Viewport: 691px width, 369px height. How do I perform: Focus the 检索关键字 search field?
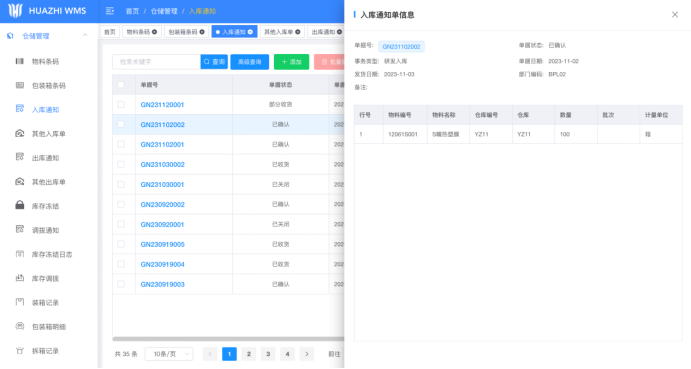pyautogui.click(x=156, y=62)
